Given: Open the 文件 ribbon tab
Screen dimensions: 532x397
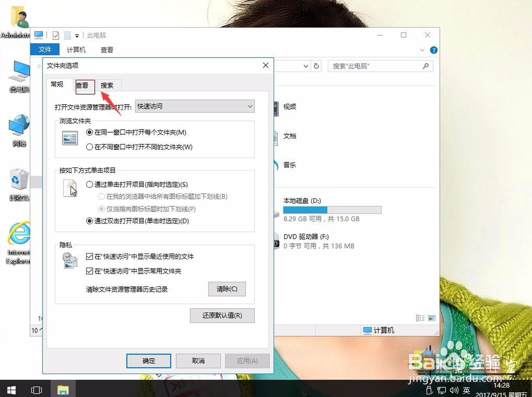Looking at the screenshot, I should click(x=45, y=49).
